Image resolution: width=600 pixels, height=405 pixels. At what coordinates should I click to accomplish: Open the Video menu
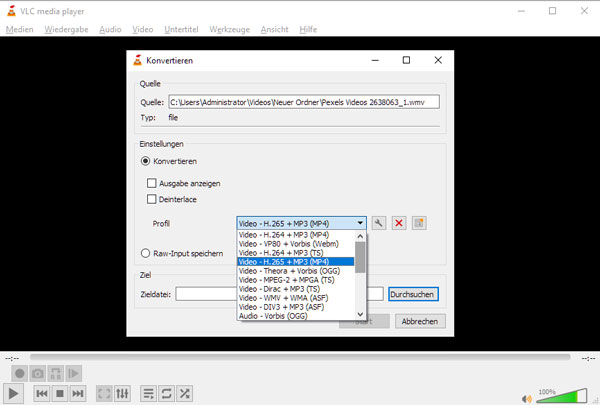click(x=143, y=29)
